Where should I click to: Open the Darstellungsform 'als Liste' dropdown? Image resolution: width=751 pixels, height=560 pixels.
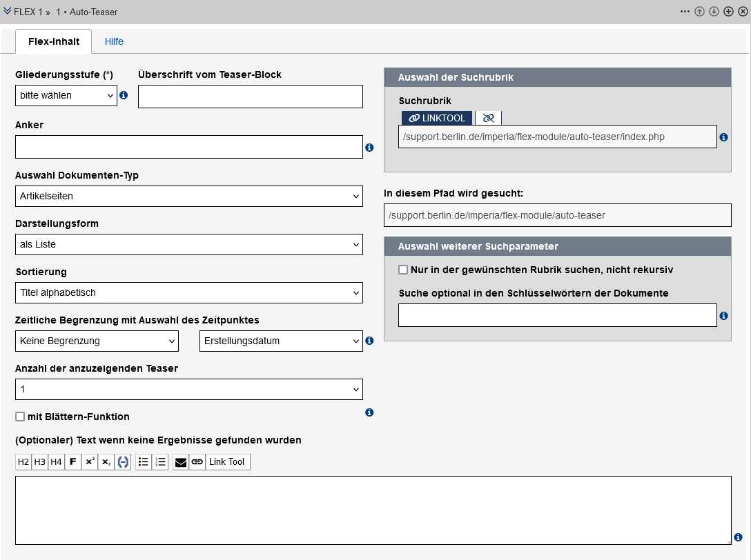(x=188, y=245)
